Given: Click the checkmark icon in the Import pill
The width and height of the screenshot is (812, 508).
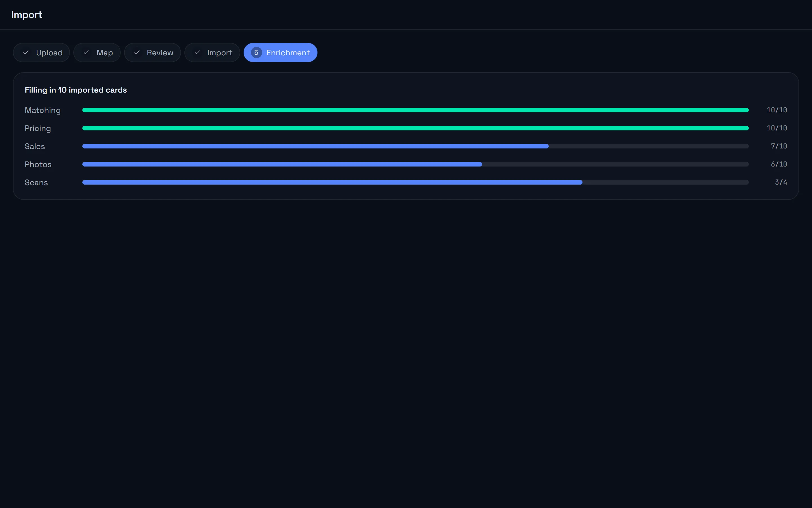Looking at the screenshot, I should coord(197,52).
